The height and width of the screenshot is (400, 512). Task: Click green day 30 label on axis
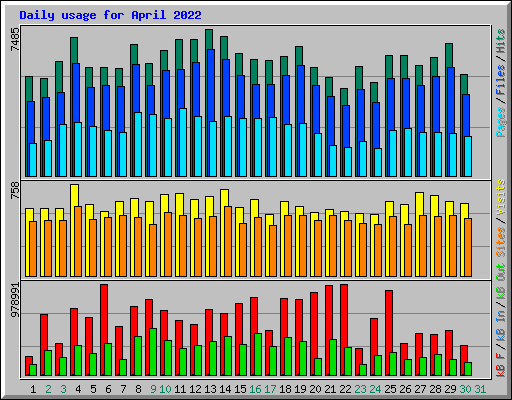pyautogui.click(x=465, y=389)
